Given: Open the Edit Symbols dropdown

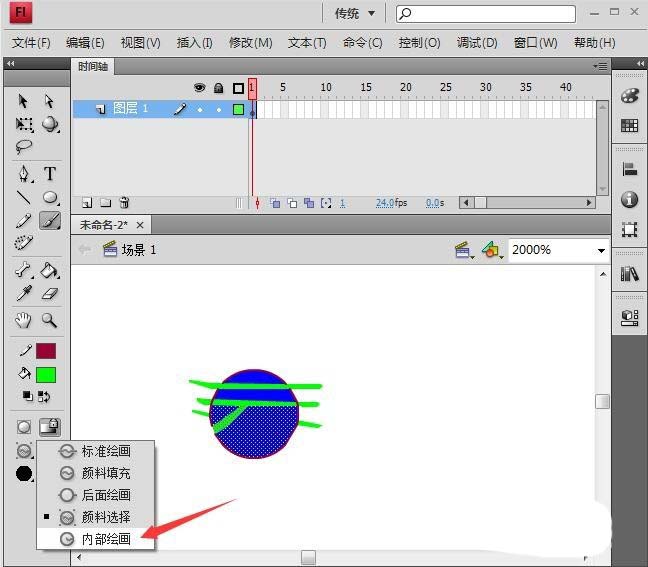Looking at the screenshot, I should (492, 250).
